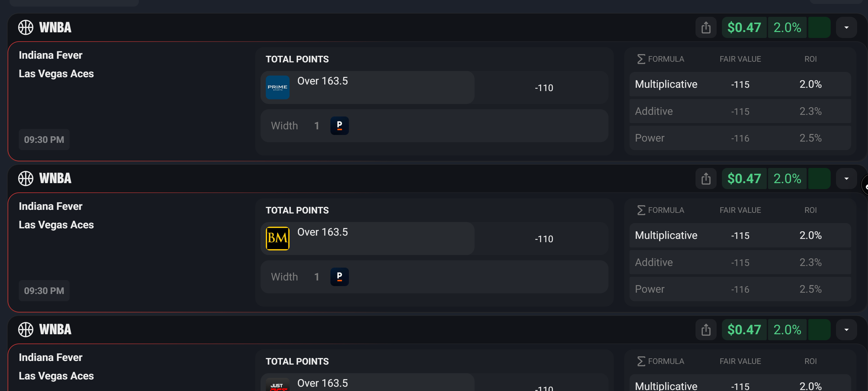
Task: Click the $0.47 profit button on top card
Action: coord(744,27)
